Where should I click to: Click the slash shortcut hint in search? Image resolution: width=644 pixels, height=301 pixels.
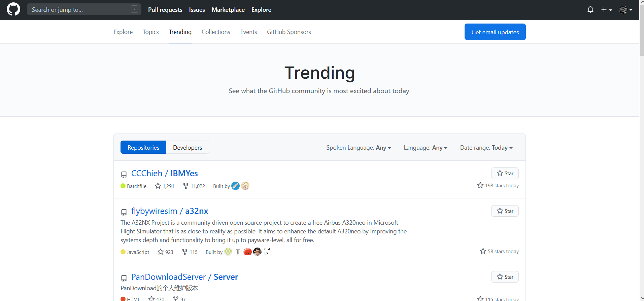pos(134,9)
